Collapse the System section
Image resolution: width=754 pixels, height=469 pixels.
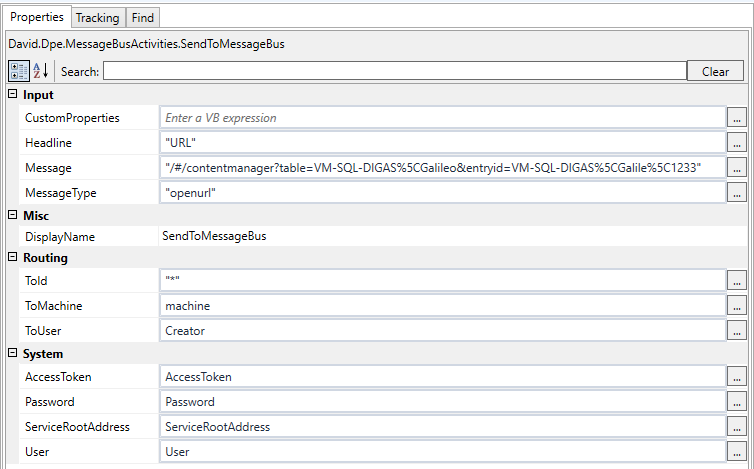point(12,354)
